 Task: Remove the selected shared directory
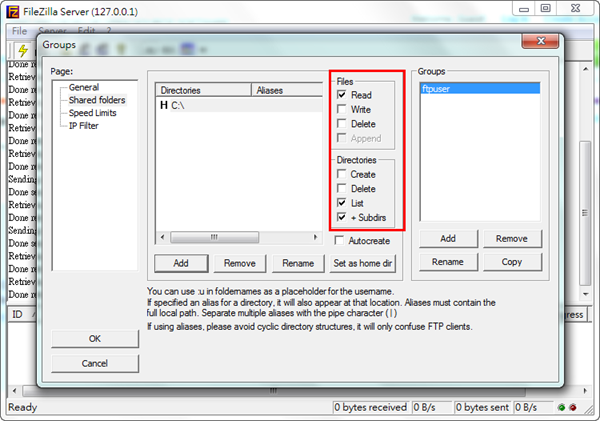(x=240, y=263)
